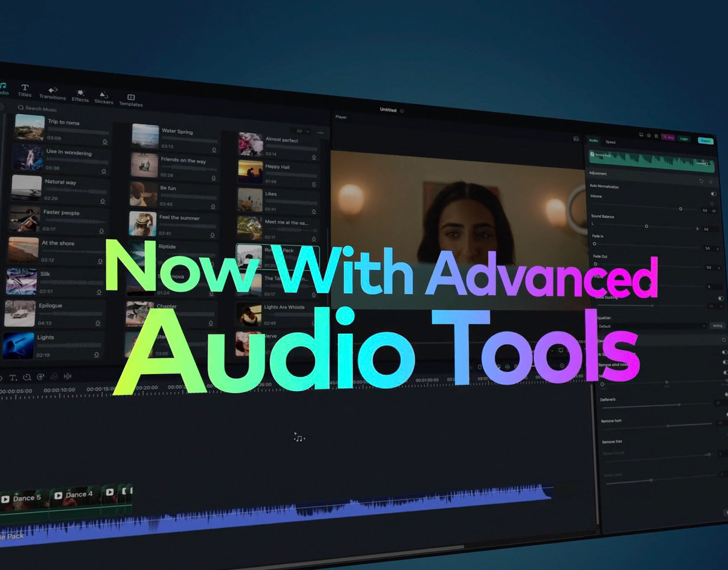Download the Meet me at the oa... track
The height and width of the screenshot is (570, 728).
pyautogui.click(x=315, y=239)
